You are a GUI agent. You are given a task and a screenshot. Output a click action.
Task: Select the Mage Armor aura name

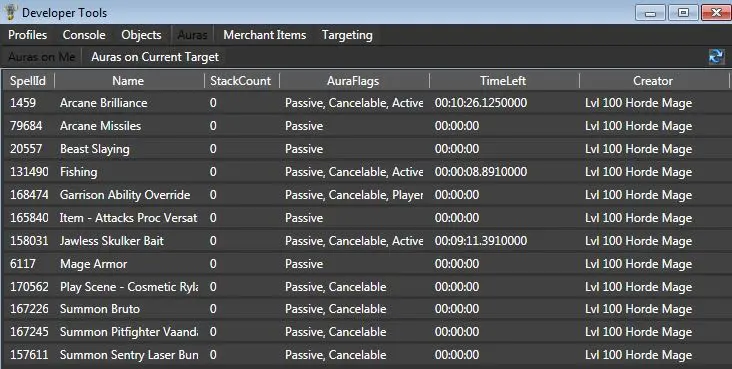click(94, 263)
